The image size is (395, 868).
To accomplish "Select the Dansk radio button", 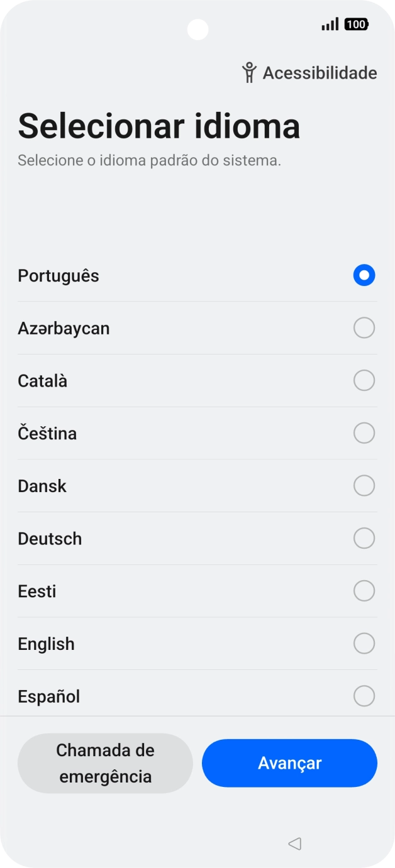I will tap(364, 486).
